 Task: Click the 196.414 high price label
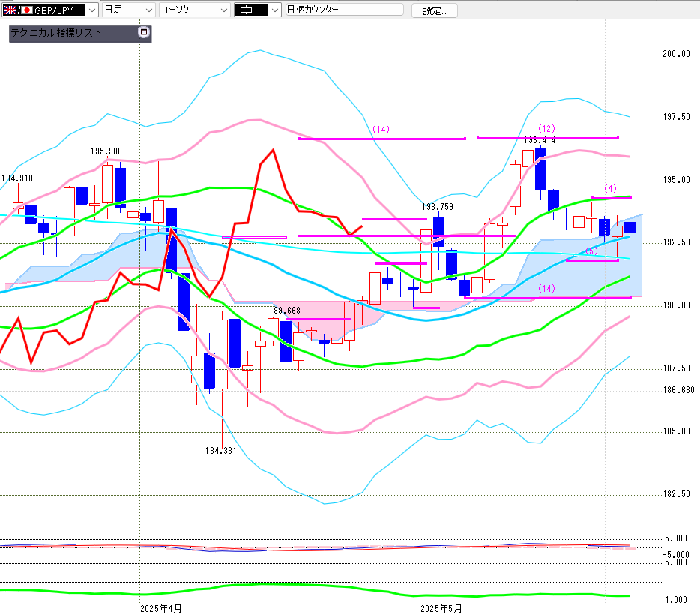pos(540,140)
